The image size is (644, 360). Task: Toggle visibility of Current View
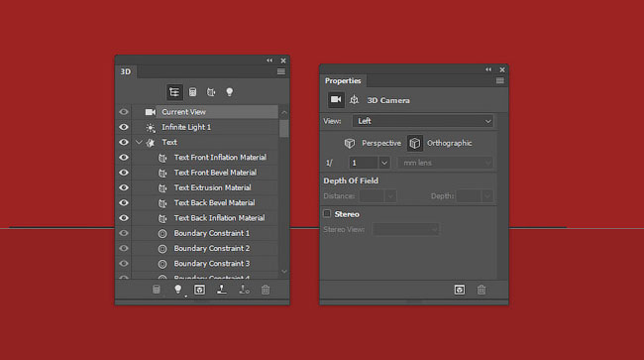pos(124,112)
